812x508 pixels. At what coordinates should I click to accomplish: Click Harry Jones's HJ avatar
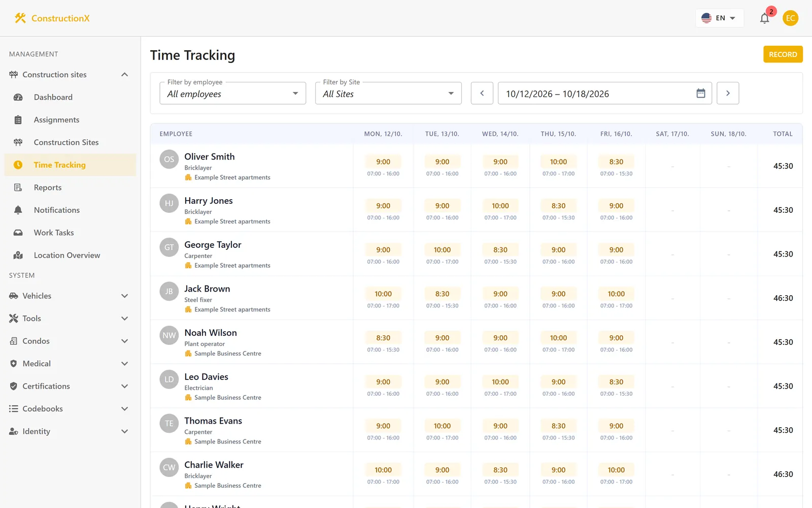point(169,203)
